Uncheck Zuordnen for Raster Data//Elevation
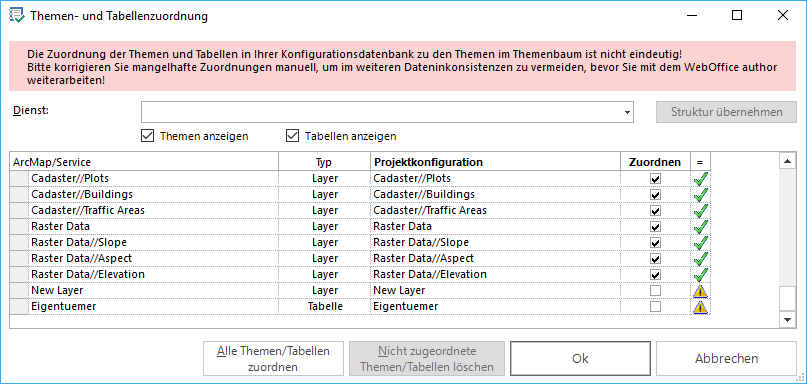Screen dimensions: 807x384 click(655, 275)
